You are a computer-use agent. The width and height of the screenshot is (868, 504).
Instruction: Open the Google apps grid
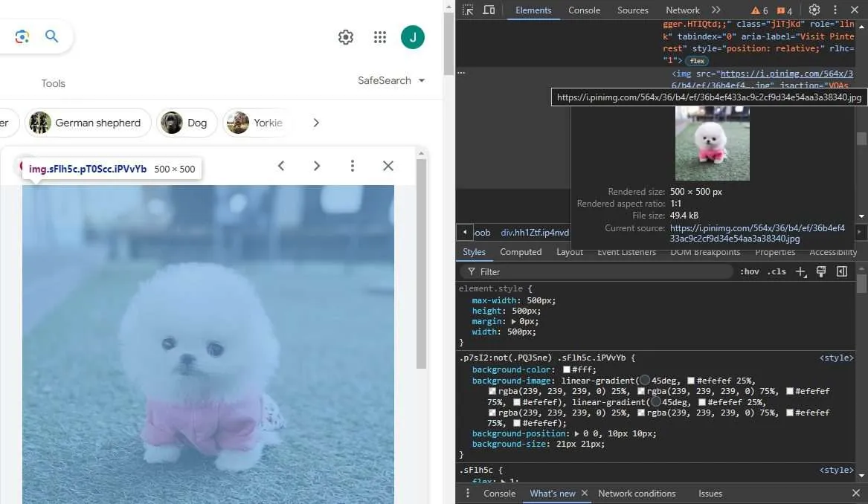[x=380, y=37]
